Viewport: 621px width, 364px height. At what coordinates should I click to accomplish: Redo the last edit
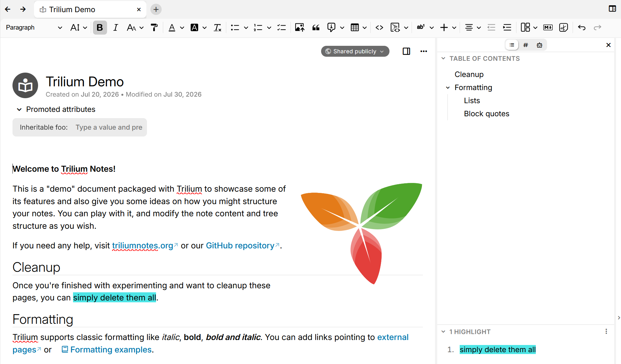point(597,27)
